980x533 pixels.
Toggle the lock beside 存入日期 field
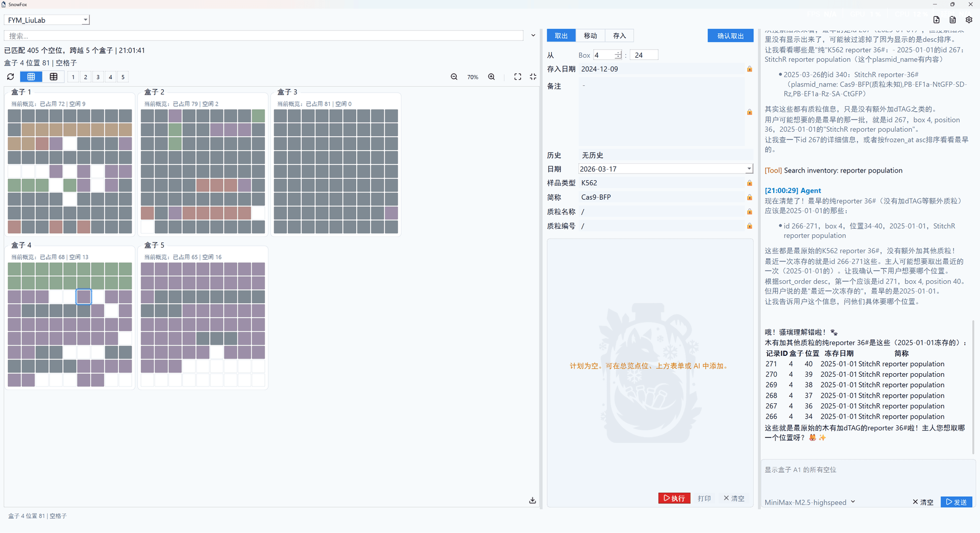749,69
